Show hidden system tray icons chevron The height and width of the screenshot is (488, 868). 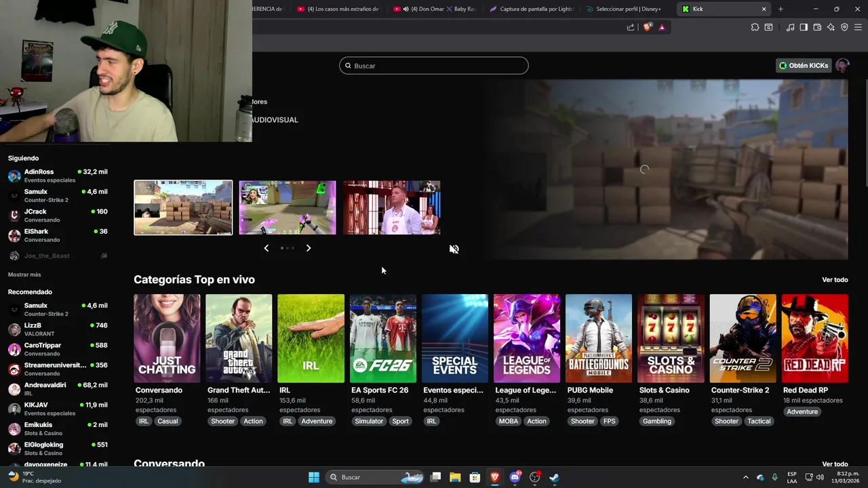[745, 477]
